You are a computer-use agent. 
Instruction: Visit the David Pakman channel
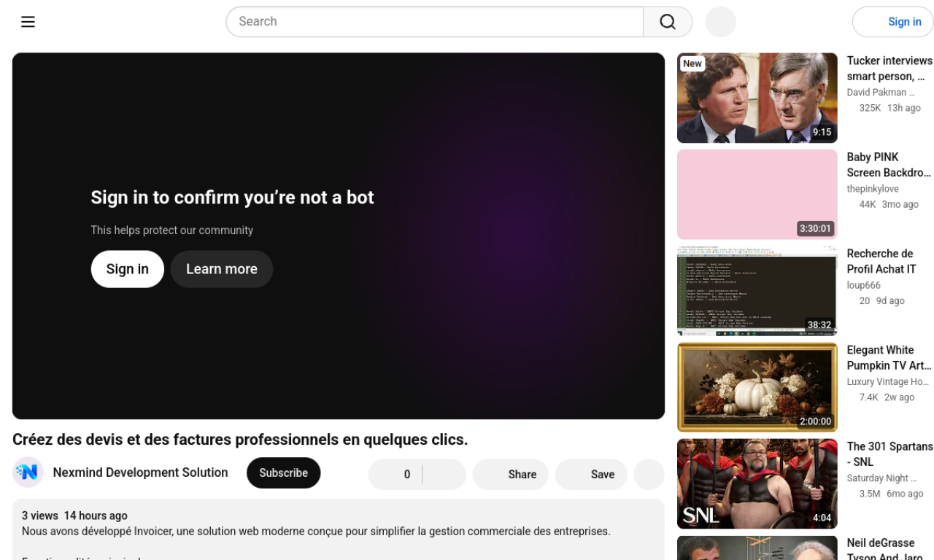[881, 93]
